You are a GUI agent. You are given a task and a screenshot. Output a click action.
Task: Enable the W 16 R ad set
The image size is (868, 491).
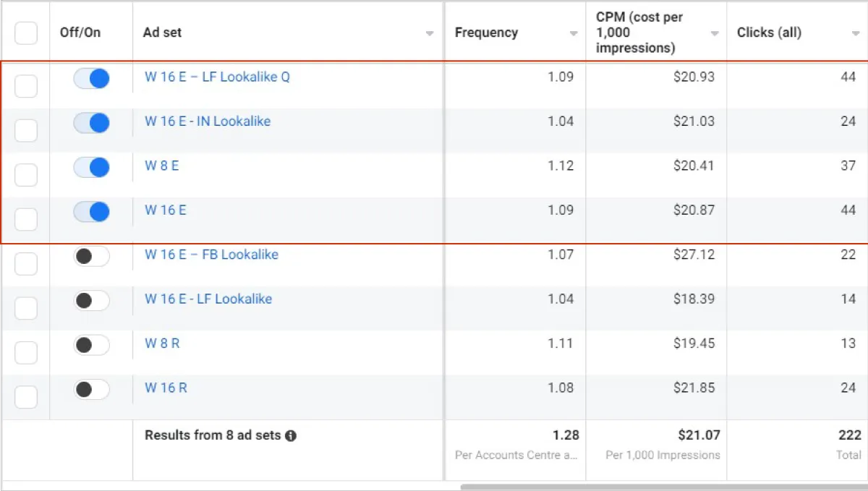(x=91, y=390)
